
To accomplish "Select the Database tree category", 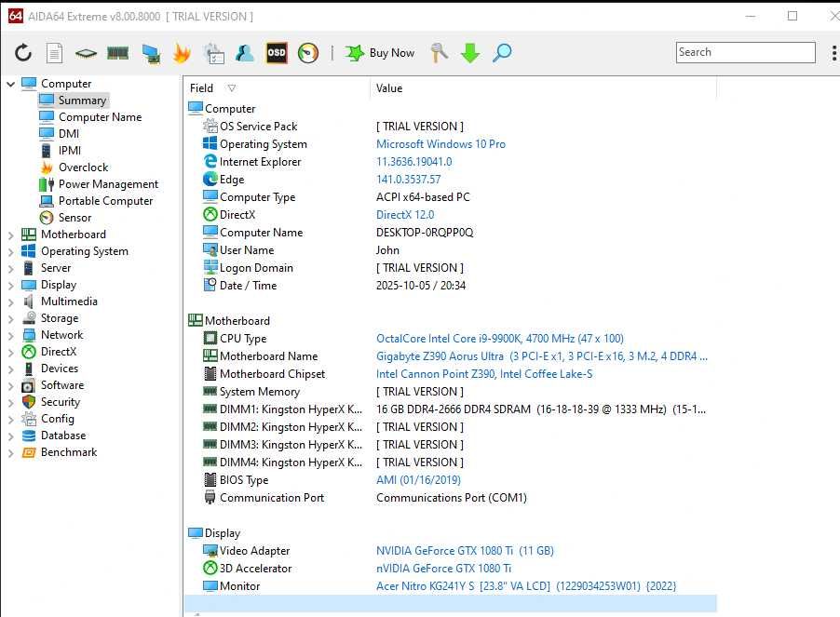I will [x=54, y=435].
